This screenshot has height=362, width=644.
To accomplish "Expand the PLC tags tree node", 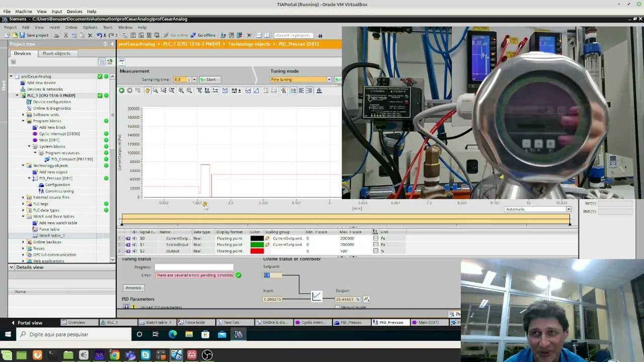I will pyautogui.click(x=23, y=204).
